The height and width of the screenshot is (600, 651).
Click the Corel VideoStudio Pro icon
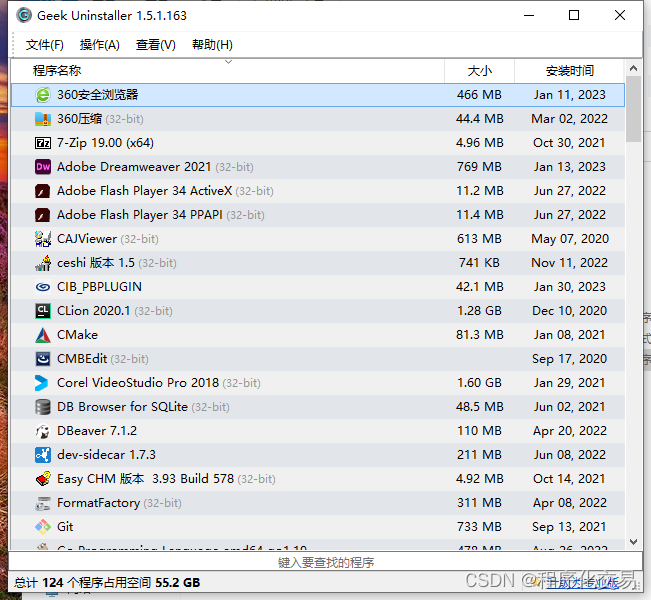tap(42, 383)
